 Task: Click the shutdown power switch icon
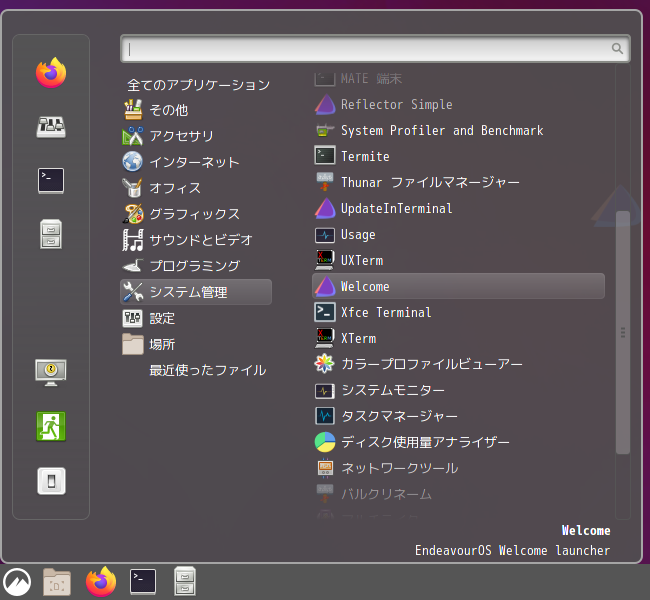click(51, 481)
